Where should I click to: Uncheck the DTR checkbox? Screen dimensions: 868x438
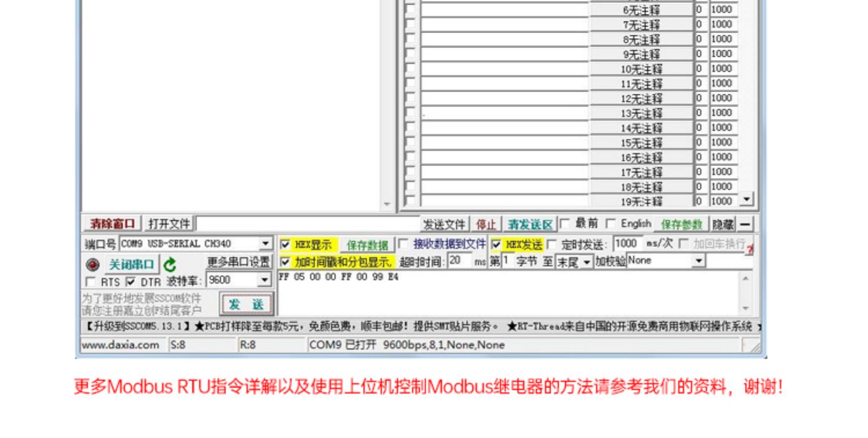tap(130, 282)
